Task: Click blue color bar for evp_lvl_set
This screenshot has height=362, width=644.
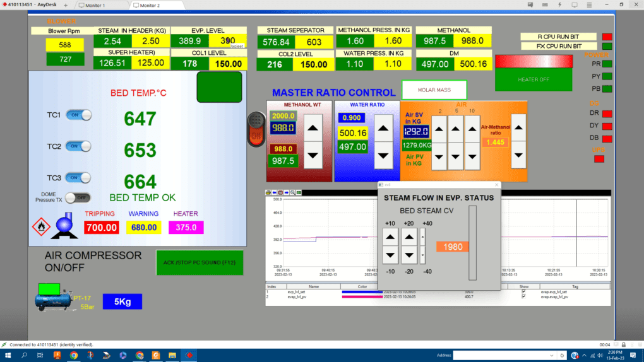Action: [362, 292]
